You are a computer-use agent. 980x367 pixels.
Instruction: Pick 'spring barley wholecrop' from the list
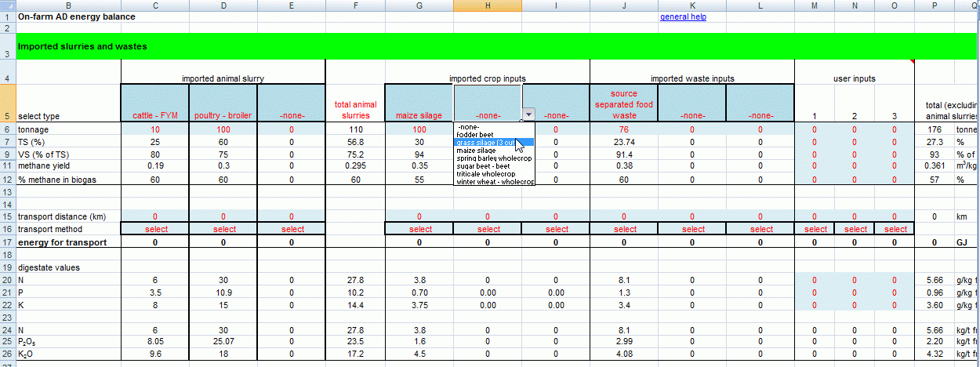click(x=493, y=158)
